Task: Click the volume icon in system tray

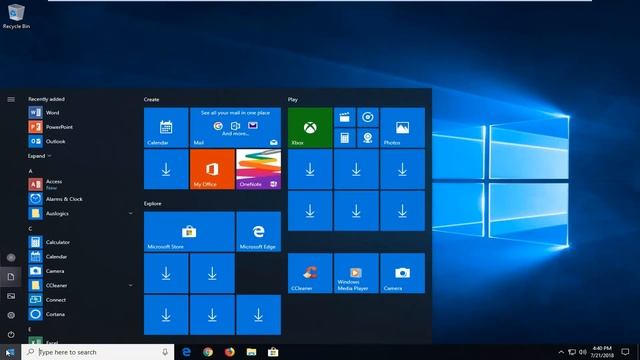Action: point(583,352)
